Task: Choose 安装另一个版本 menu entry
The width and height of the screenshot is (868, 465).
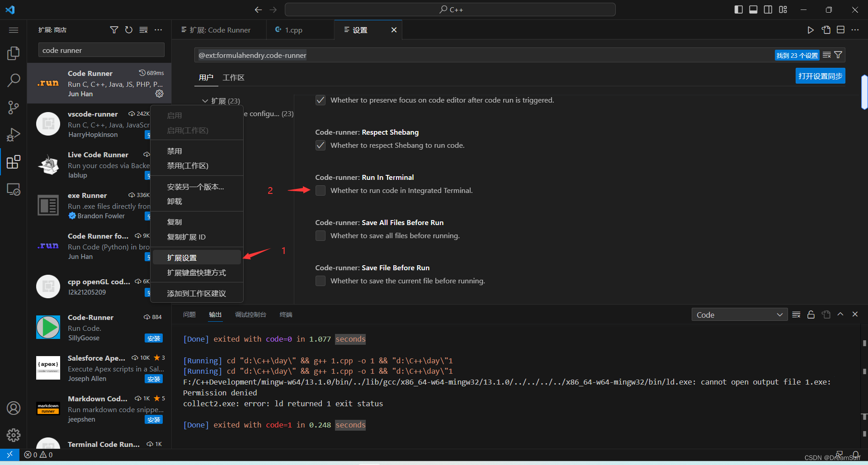Action: pyautogui.click(x=197, y=187)
